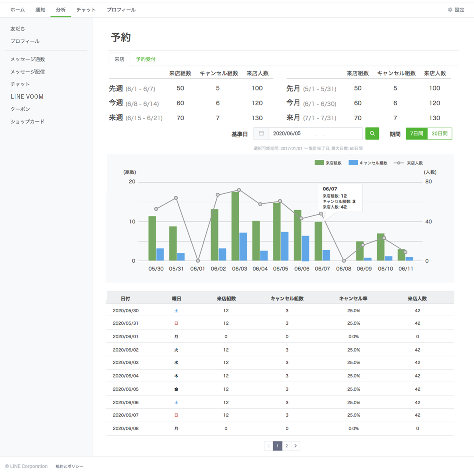Click the calendar icon beside date field
Screen dimensions: 474x476
[261, 133]
